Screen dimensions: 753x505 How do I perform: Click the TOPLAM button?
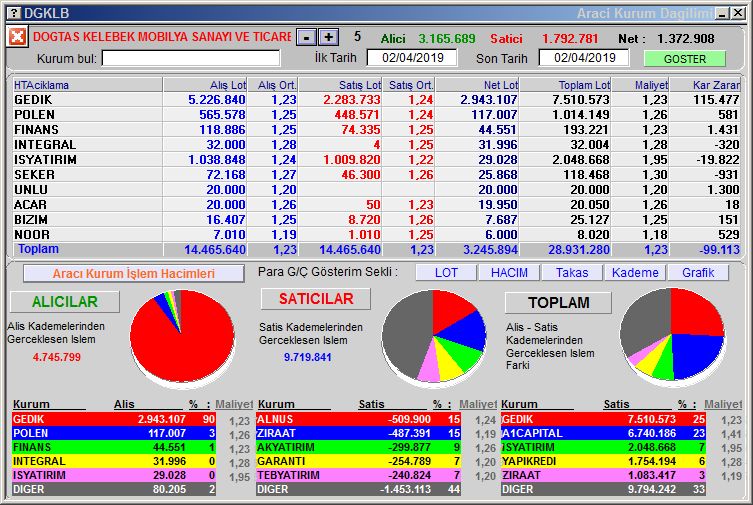click(559, 302)
